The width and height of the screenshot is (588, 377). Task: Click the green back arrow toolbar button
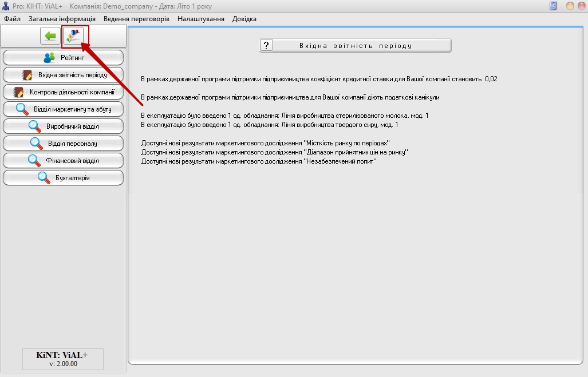(x=50, y=36)
